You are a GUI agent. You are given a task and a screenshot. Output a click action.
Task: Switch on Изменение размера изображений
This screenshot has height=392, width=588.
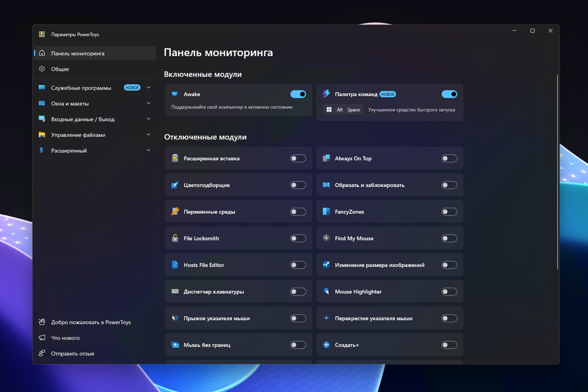tap(449, 265)
